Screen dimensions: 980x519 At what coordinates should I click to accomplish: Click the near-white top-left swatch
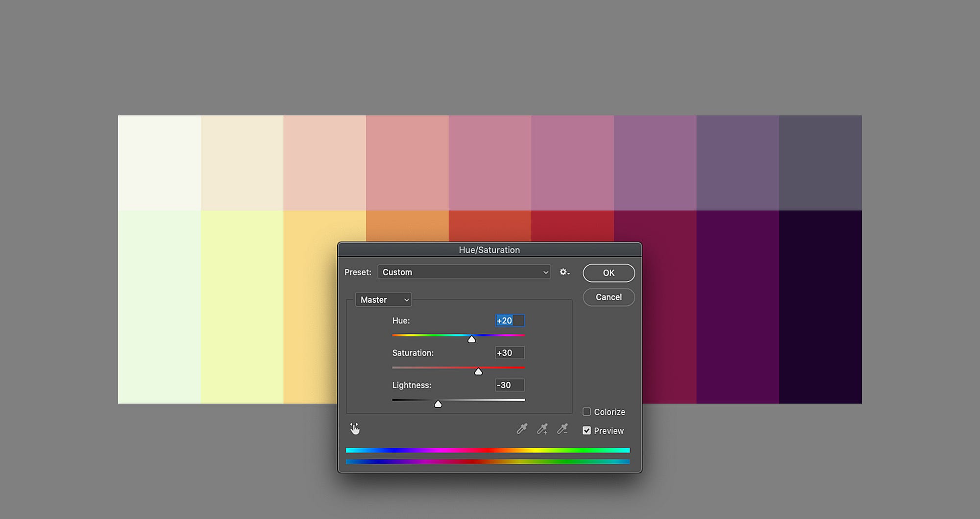(x=159, y=163)
